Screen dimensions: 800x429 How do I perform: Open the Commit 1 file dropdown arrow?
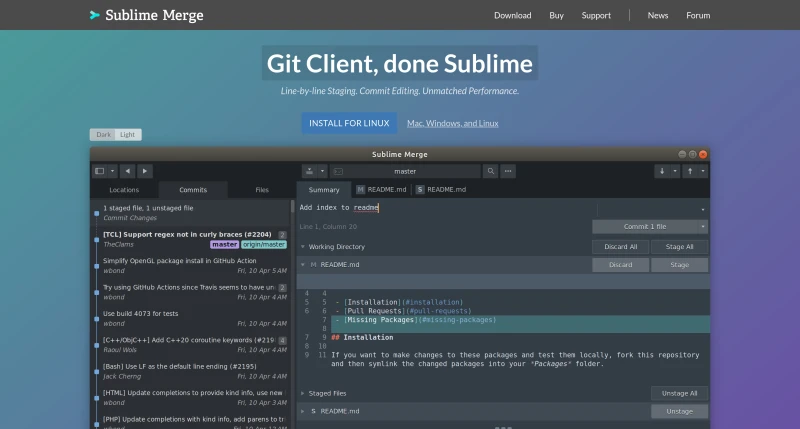pyautogui.click(x=703, y=226)
